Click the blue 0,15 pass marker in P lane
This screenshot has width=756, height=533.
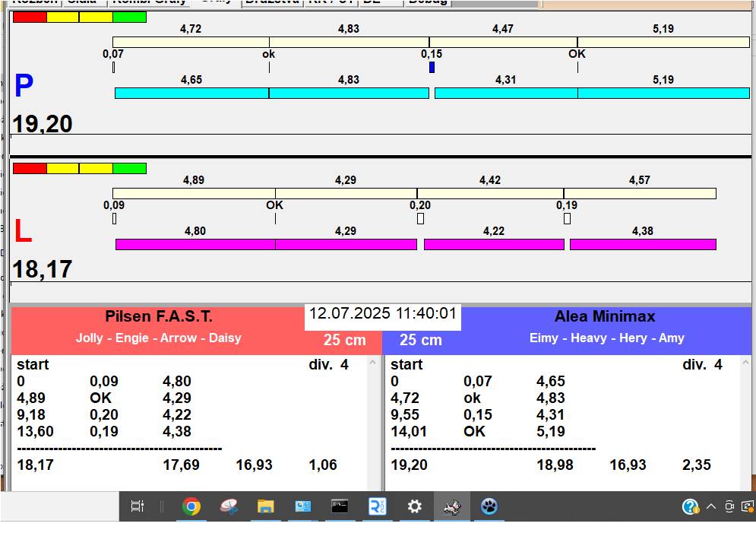(432, 67)
